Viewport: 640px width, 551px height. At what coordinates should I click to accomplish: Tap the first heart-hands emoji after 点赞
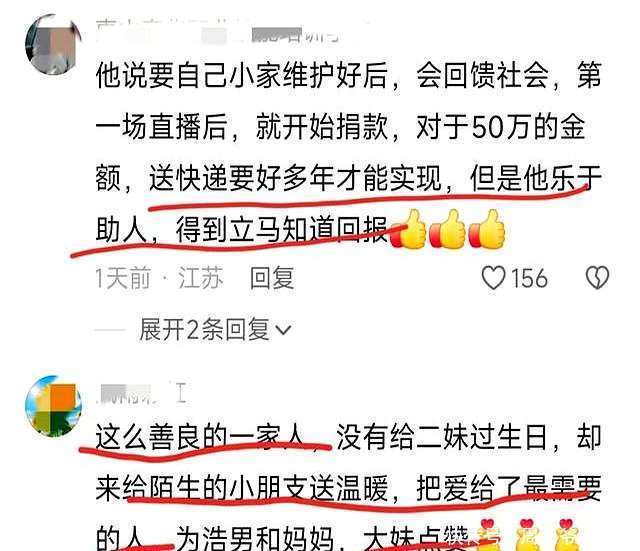[x=489, y=535]
